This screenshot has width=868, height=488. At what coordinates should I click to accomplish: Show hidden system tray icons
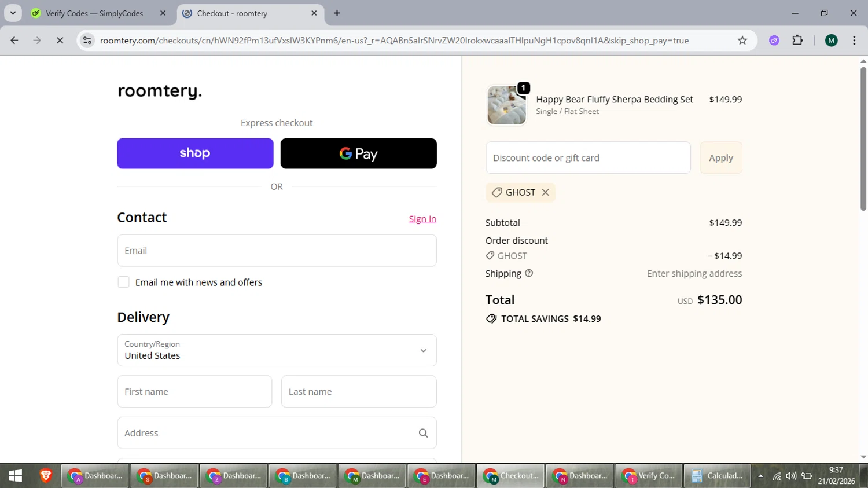tap(760, 476)
